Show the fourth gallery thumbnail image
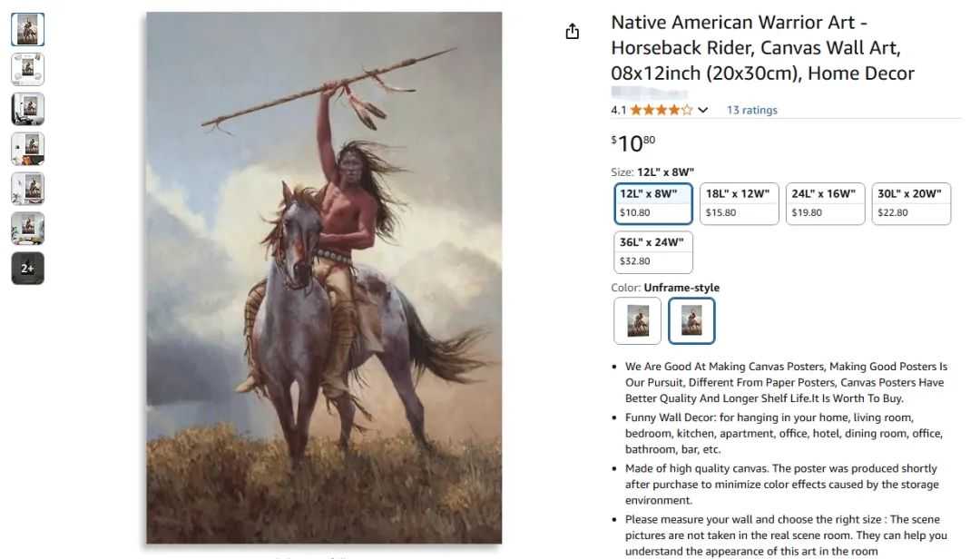 pos(27,149)
